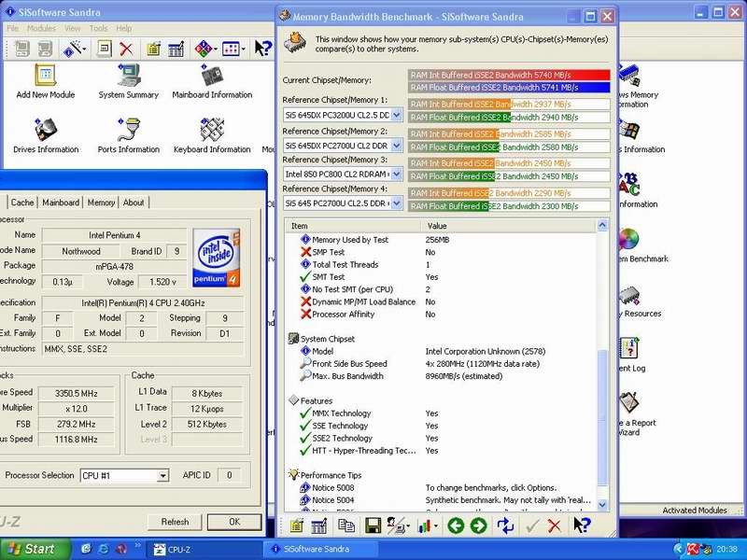
Task: Open Reference Chipset/Memory 2 dropdown
Action: [x=396, y=145]
